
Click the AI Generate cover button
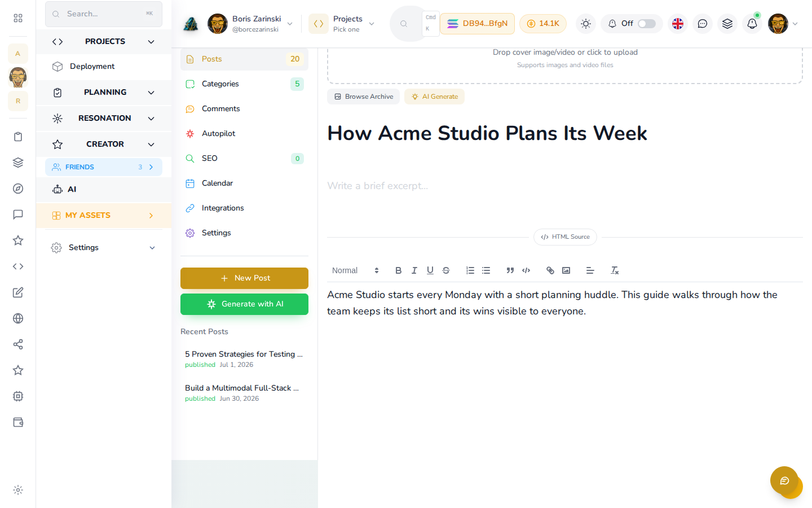point(434,97)
